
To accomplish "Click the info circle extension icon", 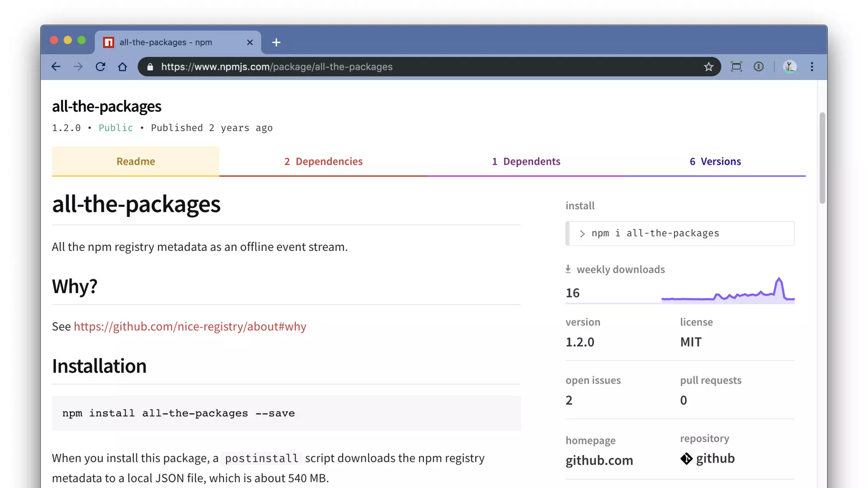I will point(759,67).
